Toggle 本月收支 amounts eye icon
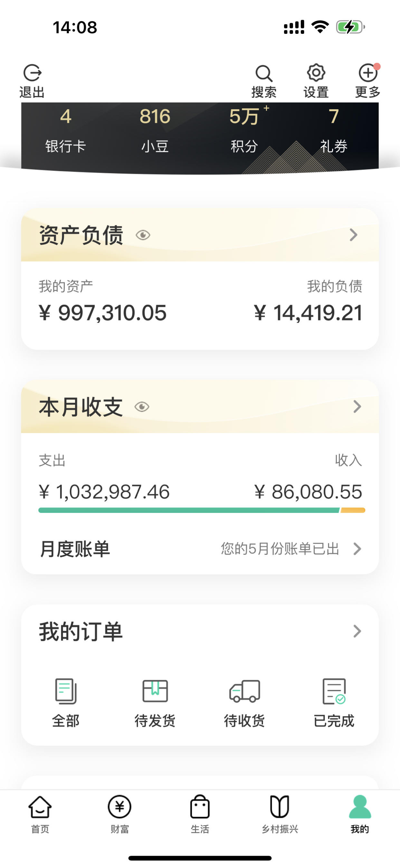This screenshot has height=868, width=400. tap(142, 407)
